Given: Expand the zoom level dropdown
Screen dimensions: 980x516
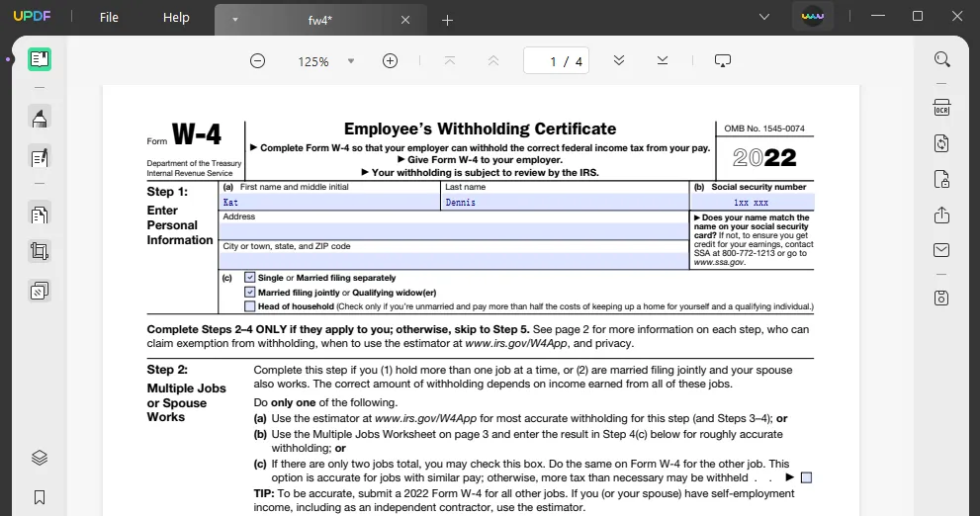Looking at the screenshot, I should pos(350,61).
